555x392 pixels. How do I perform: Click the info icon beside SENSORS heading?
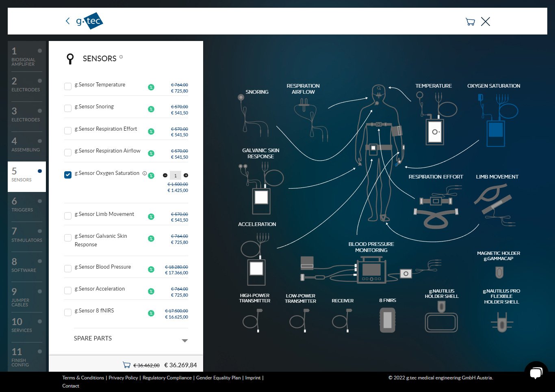click(121, 57)
